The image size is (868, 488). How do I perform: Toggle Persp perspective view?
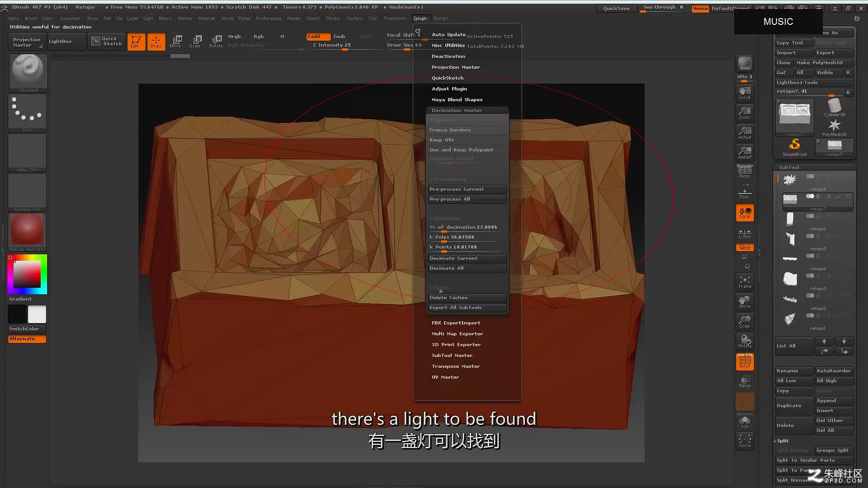[x=745, y=172]
